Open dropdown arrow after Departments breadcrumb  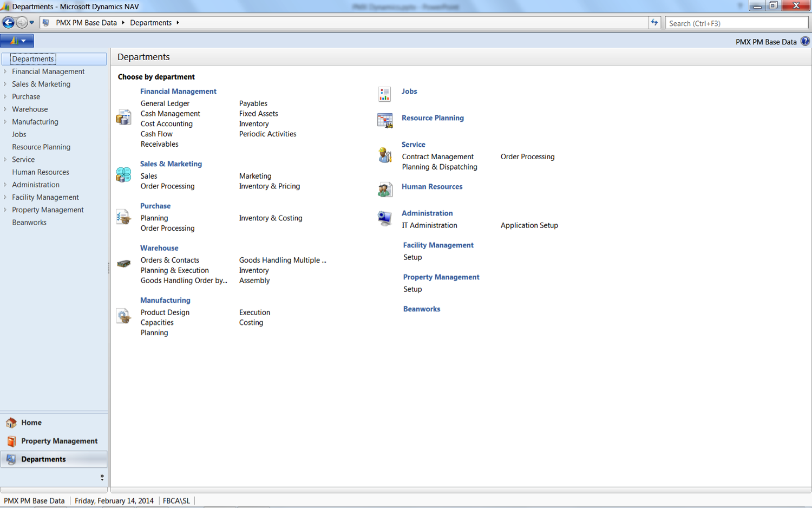178,23
